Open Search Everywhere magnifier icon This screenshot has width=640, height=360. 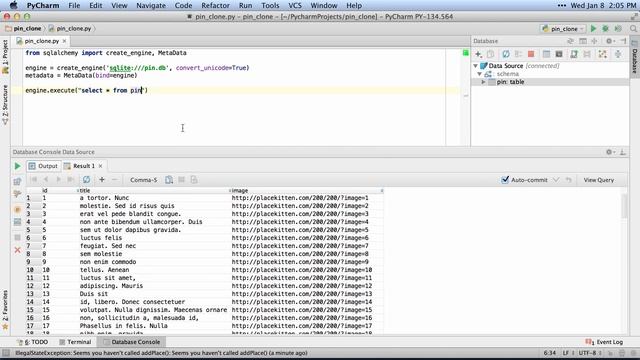[x=633, y=29]
